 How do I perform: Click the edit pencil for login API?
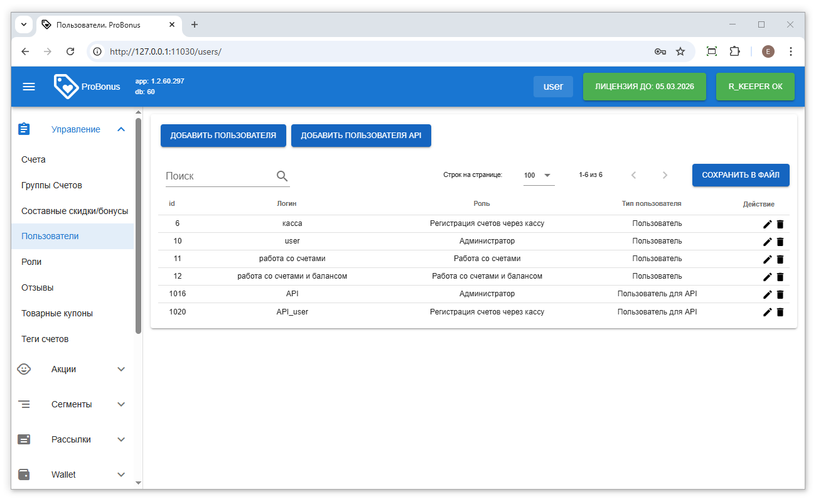click(x=767, y=294)
